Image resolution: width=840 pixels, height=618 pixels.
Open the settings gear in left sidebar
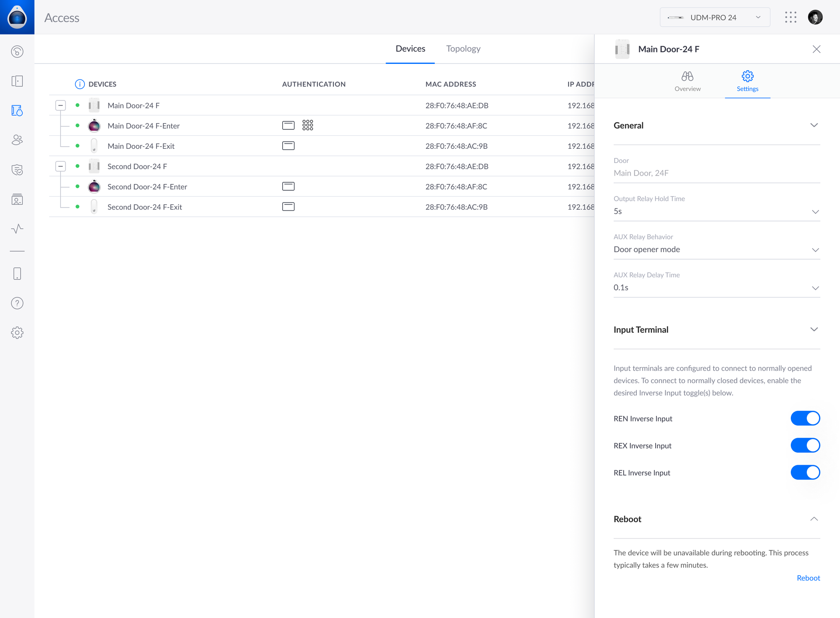[x=17, y=333]
